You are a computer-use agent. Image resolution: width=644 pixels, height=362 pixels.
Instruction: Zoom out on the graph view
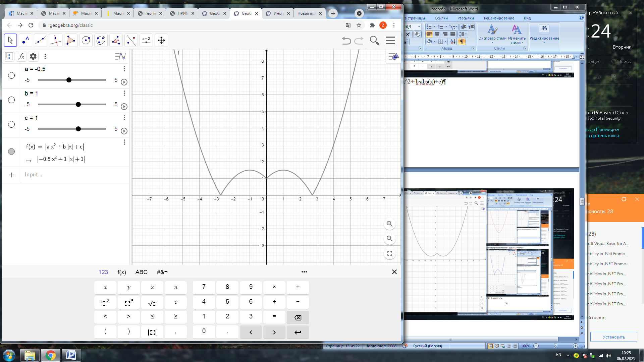click(x=389, y=239)
